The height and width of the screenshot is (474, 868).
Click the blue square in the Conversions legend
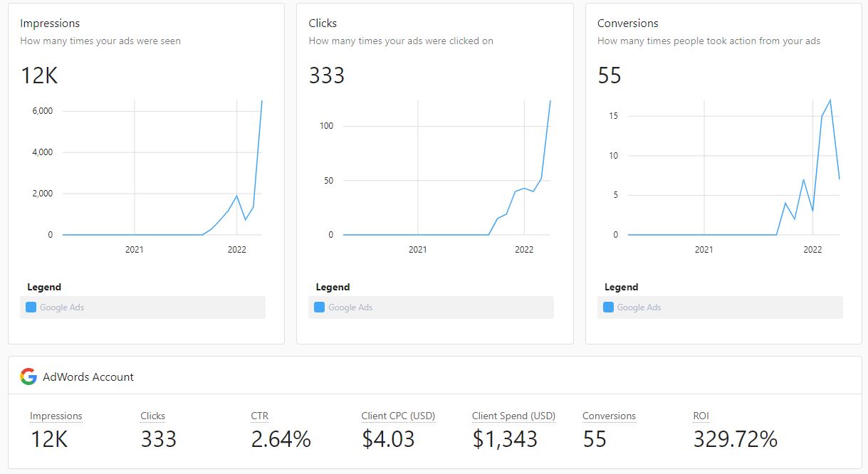pyautogui.click(x=608, y=307)
